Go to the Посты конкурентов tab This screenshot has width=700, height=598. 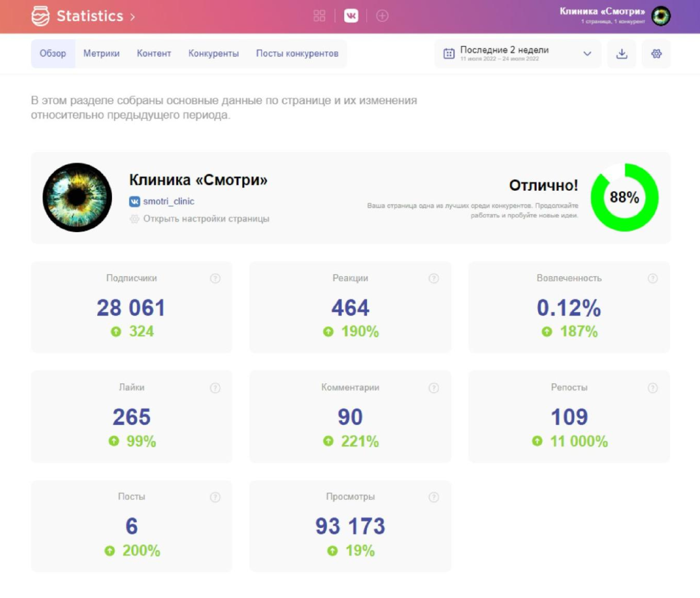click(297, 54)
